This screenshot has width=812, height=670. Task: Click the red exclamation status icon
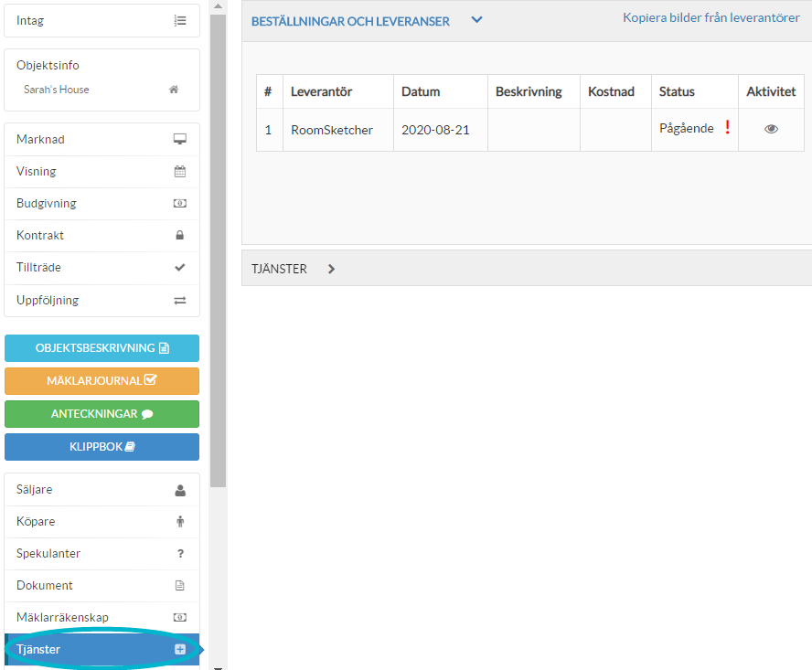pyautogui.click(x=728, y=128)
